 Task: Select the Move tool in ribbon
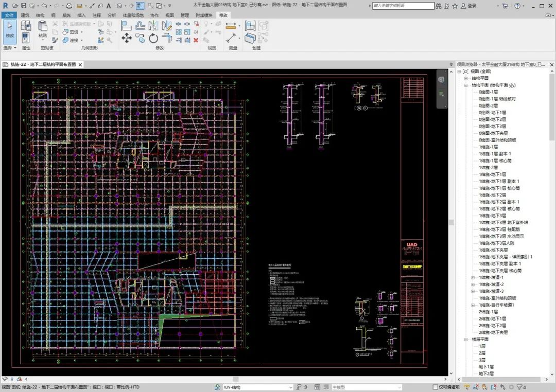click(x=127, y=38)
